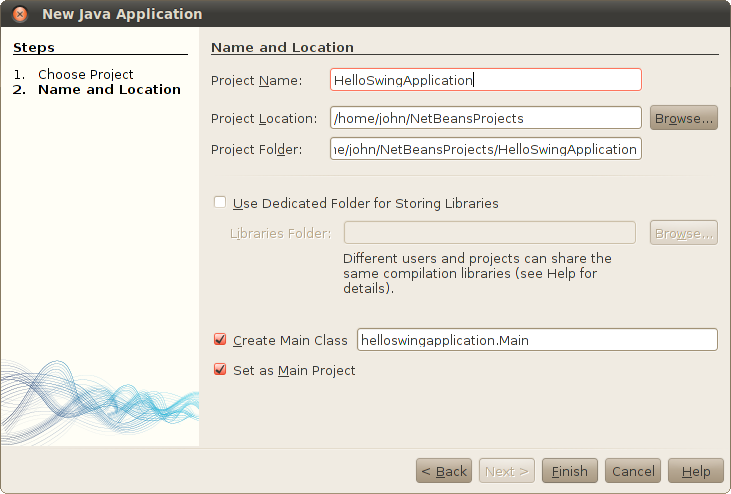Open Help for this wizard
The height and width of the screenshot is (494, 731).
point(695,471)
